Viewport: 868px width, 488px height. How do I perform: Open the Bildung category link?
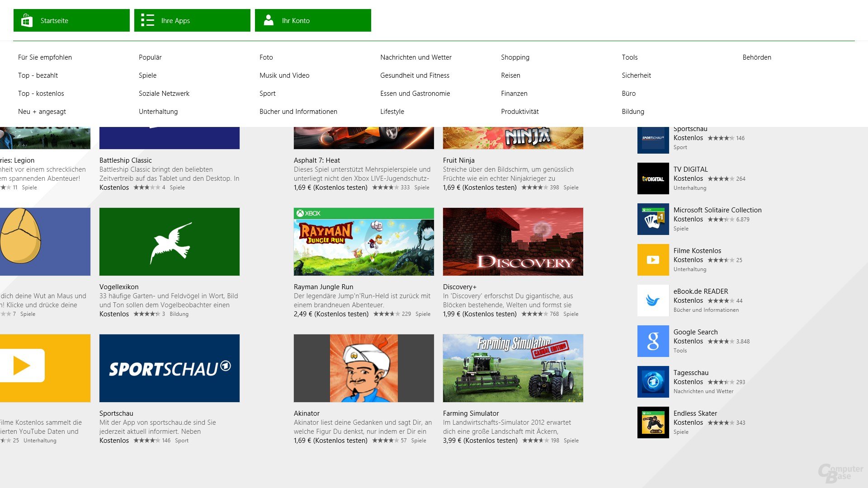click(633, 112)
